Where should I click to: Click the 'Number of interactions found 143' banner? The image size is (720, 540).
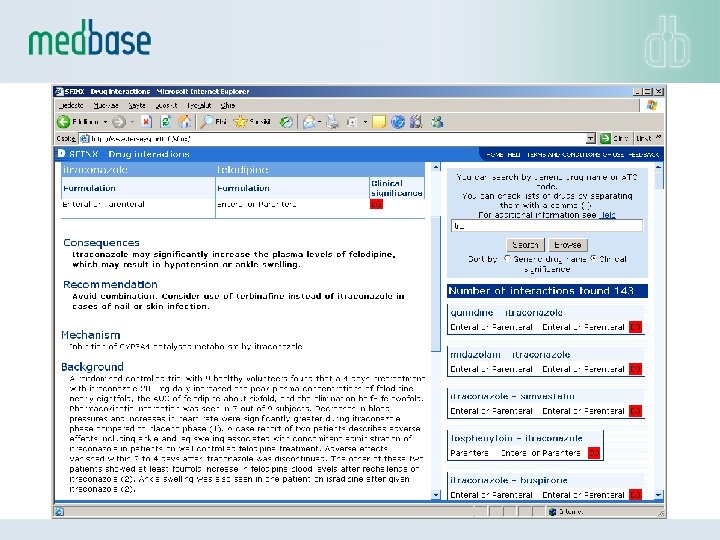547,291
